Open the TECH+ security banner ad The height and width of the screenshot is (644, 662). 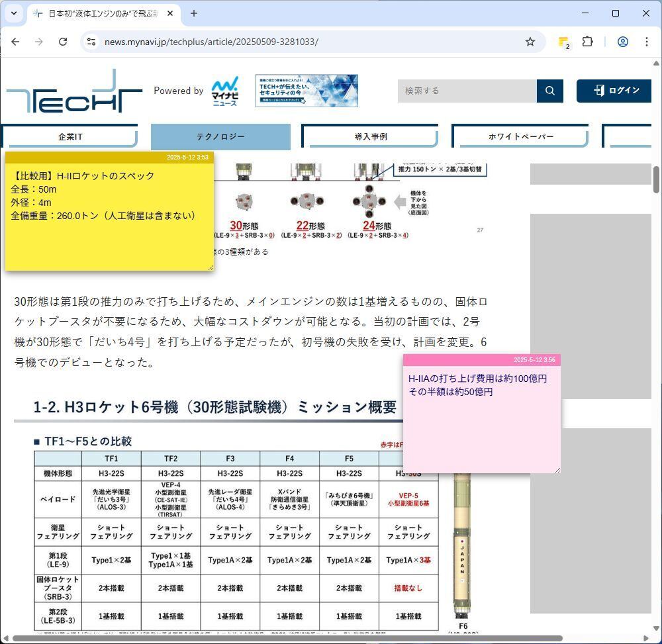pyautogui.click(x=307, y=91)
